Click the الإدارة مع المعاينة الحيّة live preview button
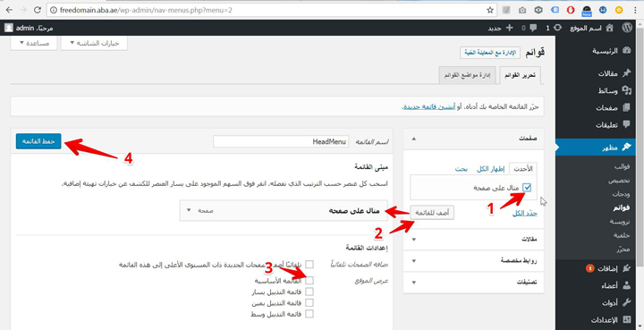644x330 pixels. tap(489, 53)
